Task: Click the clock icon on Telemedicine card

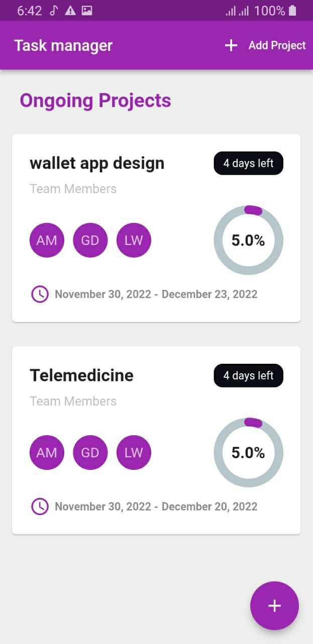Action: click(x=39, y=506)
